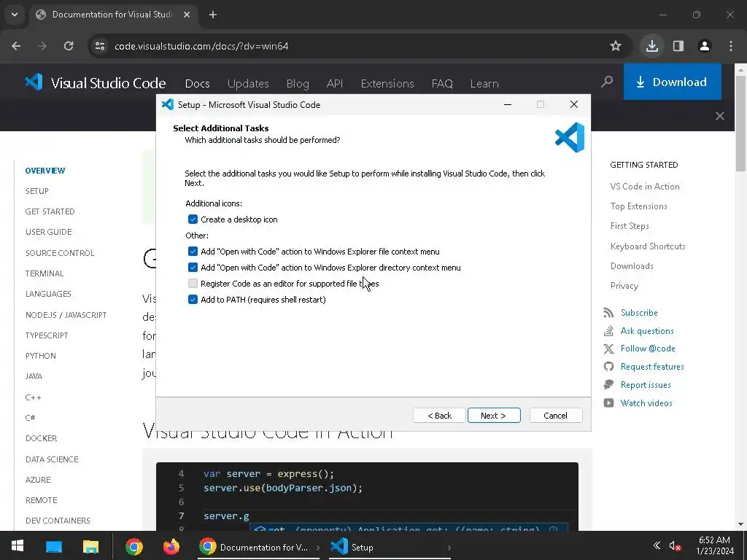Click the taskbar clock showing 6:52 AM

(714, 545)
